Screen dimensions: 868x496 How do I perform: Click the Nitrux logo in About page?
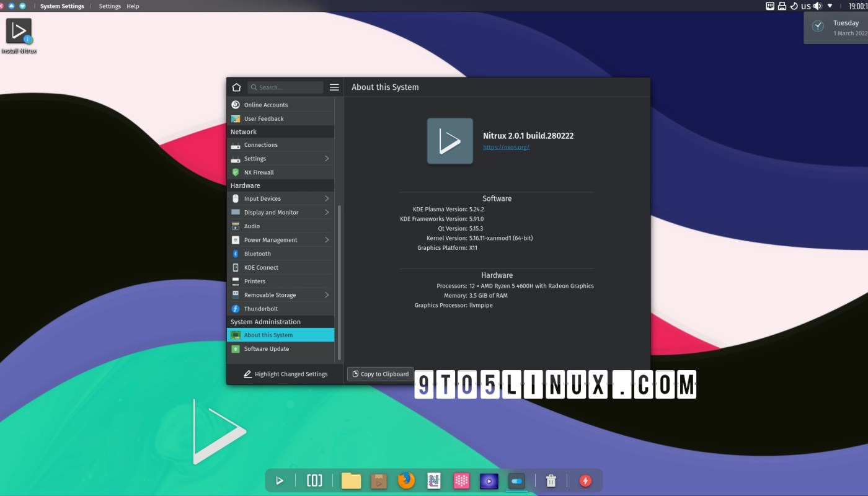click(450, 141)
